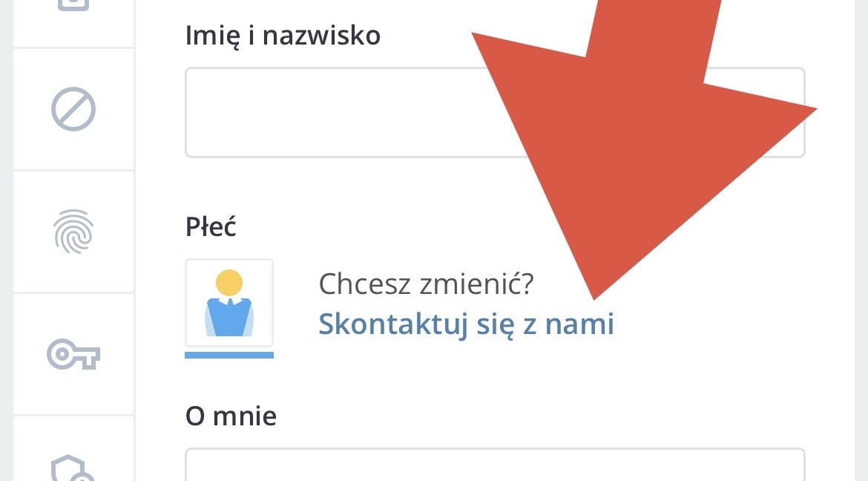The height and width of the screenshot is (481, 868).
Task: Click the blue bar beneath the gender avatar
Action: (229, 355)
